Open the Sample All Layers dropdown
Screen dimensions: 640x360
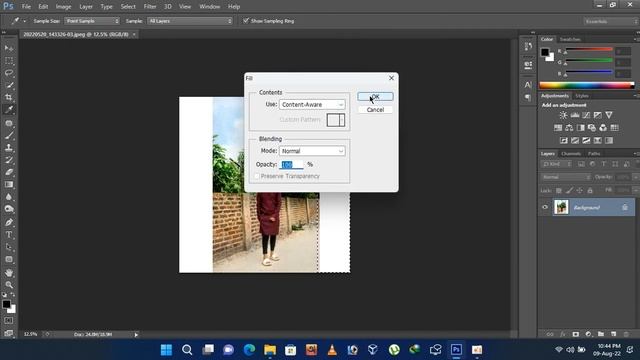point(190,21)
